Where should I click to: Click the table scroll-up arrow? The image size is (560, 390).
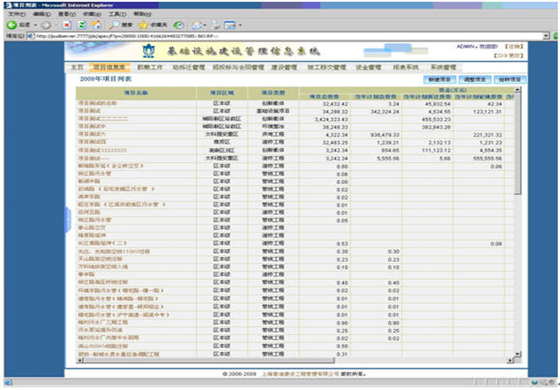(x=518, y=90)
